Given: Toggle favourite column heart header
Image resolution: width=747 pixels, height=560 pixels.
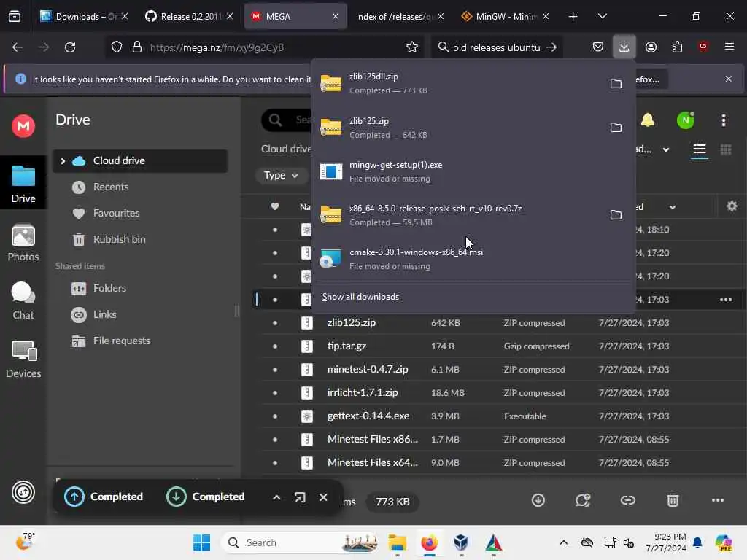Looking at the screenshot, I should tap(275, 206).
